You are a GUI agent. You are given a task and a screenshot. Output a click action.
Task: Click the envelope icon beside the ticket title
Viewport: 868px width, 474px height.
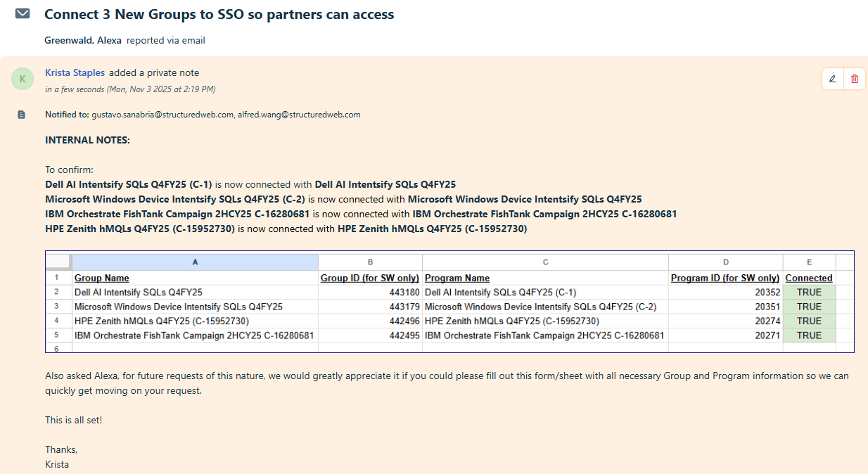pos(23,14)
